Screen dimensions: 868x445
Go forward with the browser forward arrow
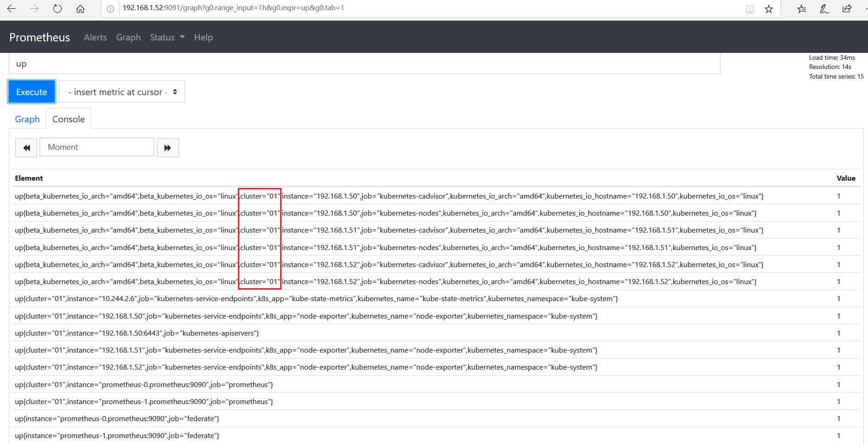coord(34,9)
